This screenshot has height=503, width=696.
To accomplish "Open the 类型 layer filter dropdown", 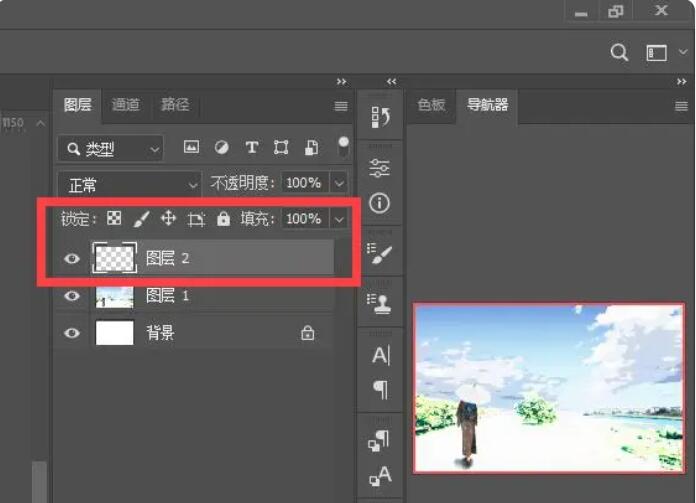I will tap(110, 149).
